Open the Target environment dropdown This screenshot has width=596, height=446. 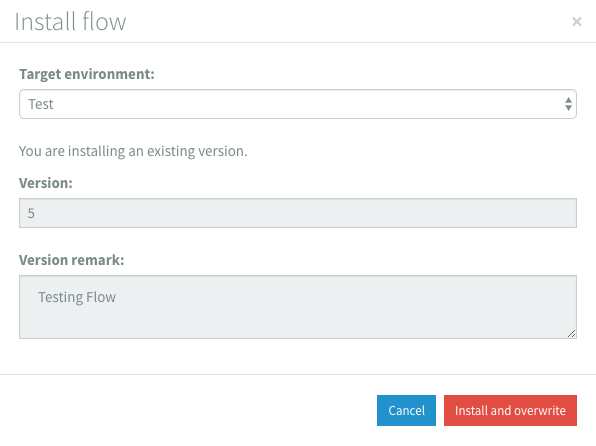click(298, 104)
